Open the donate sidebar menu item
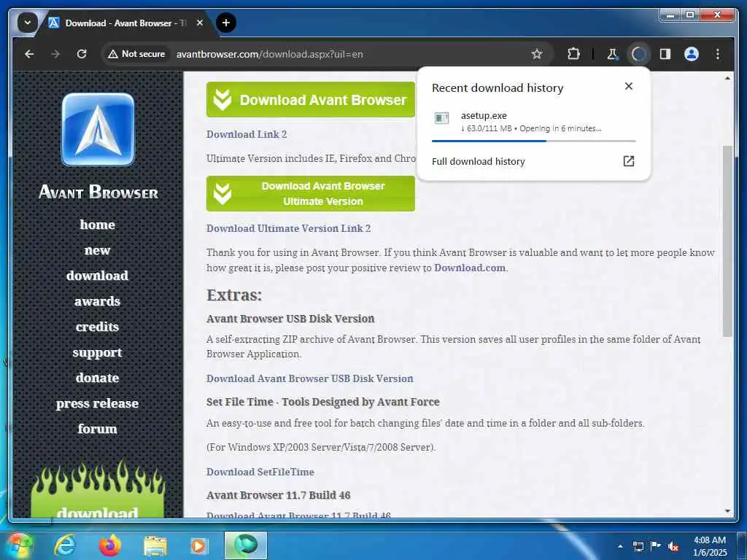This screenshot has width=747, height=560. [97, 378]
